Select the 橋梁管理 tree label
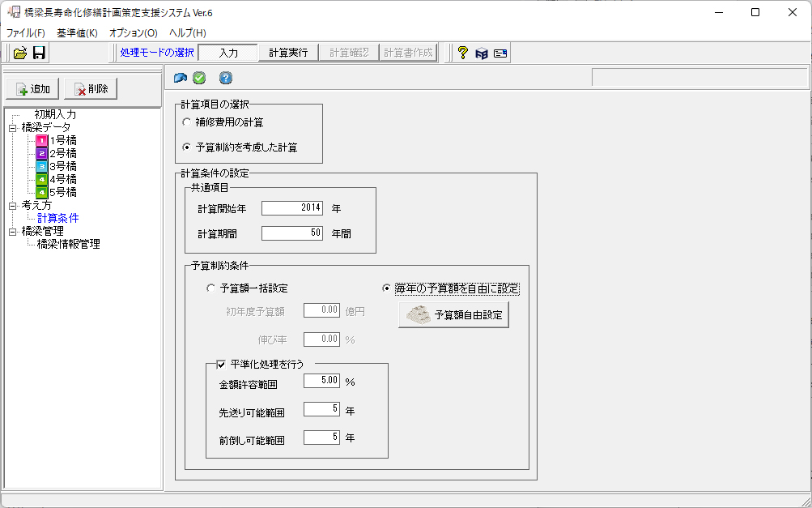This screenshot has height=508, width=812. 42,231
